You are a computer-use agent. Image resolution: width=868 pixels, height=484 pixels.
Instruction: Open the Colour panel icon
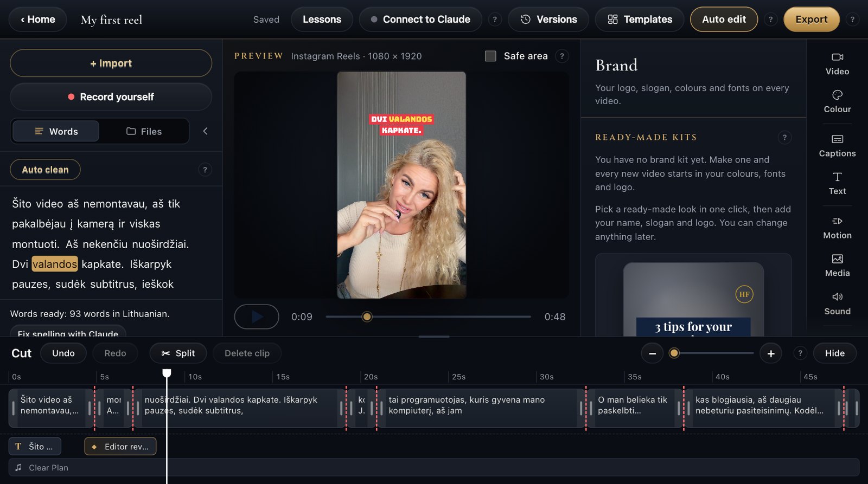(837, 102)
